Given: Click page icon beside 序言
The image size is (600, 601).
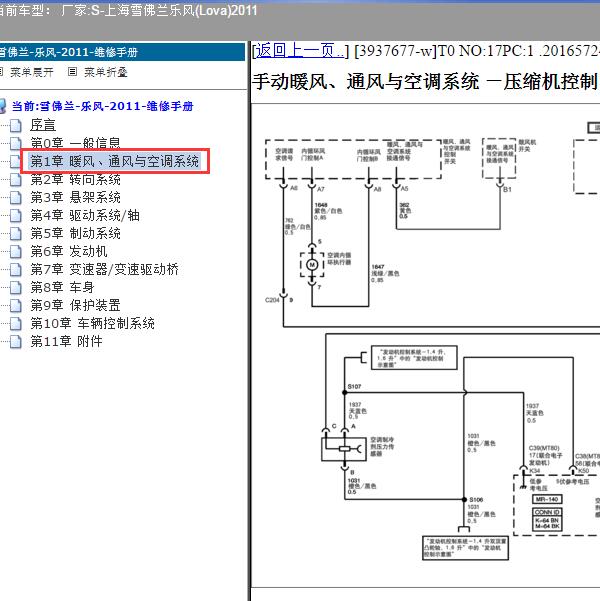Looking at the screenshot, I should (x=16, y=125).
